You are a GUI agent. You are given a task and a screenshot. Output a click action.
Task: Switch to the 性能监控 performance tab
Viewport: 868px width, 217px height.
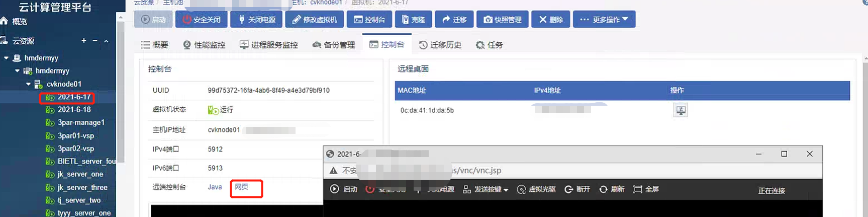[204, 45]
